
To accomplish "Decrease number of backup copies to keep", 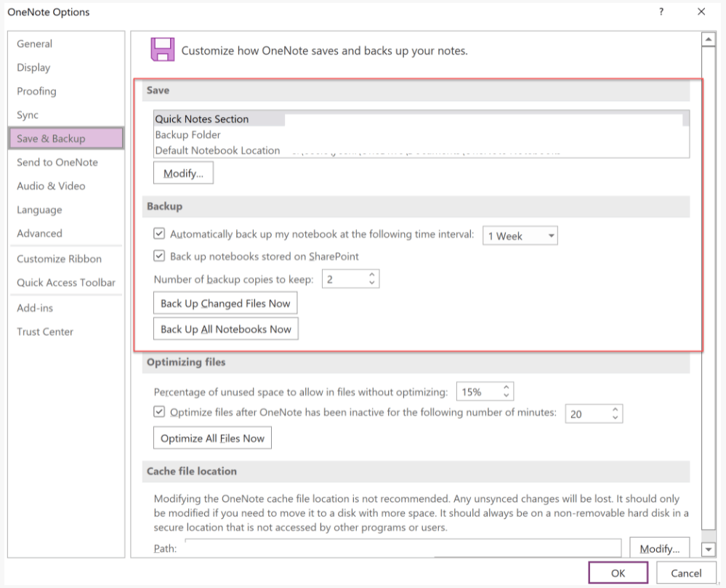I will click(x=372, y=283).
